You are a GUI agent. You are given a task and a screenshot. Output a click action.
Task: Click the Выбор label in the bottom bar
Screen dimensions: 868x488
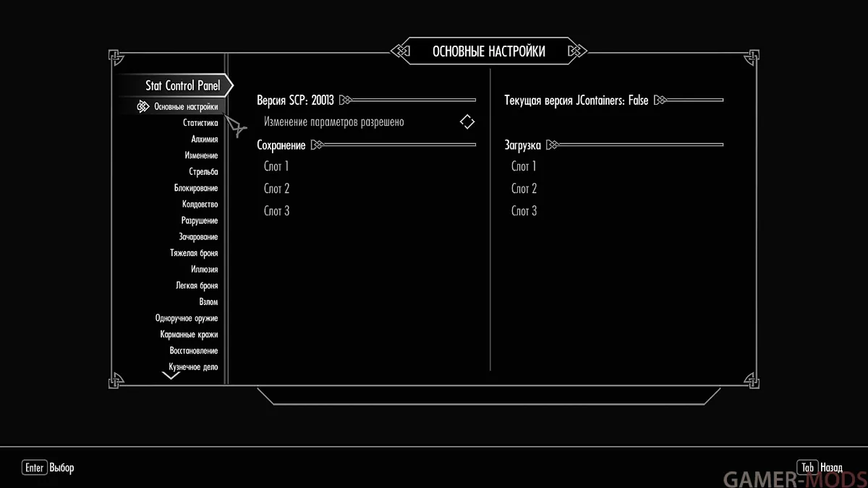pyautogui.click(x=61, y=468)
